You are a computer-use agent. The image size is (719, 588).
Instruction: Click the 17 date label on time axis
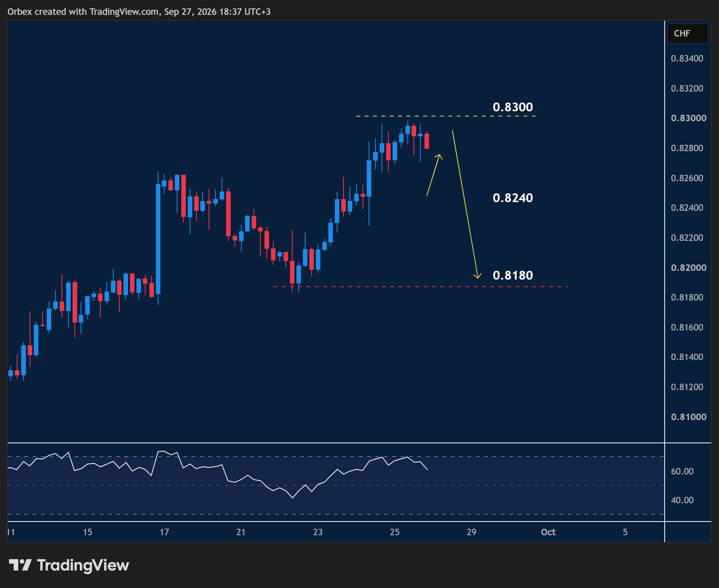point(164,532)
